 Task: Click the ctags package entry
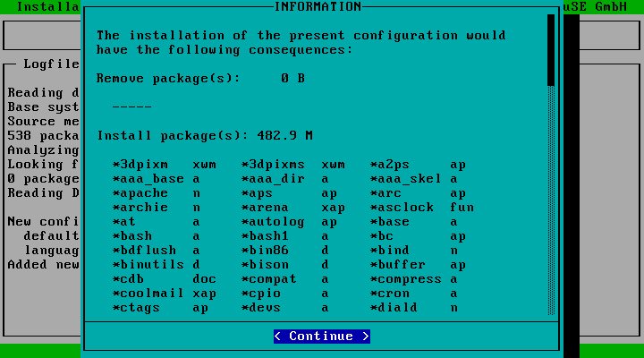[137, 308]
